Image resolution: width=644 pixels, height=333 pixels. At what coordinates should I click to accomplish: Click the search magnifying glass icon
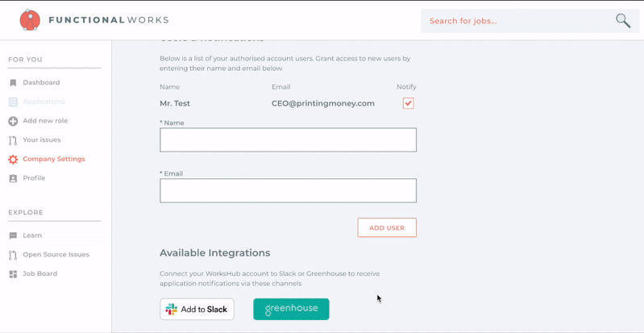[623, 21]
